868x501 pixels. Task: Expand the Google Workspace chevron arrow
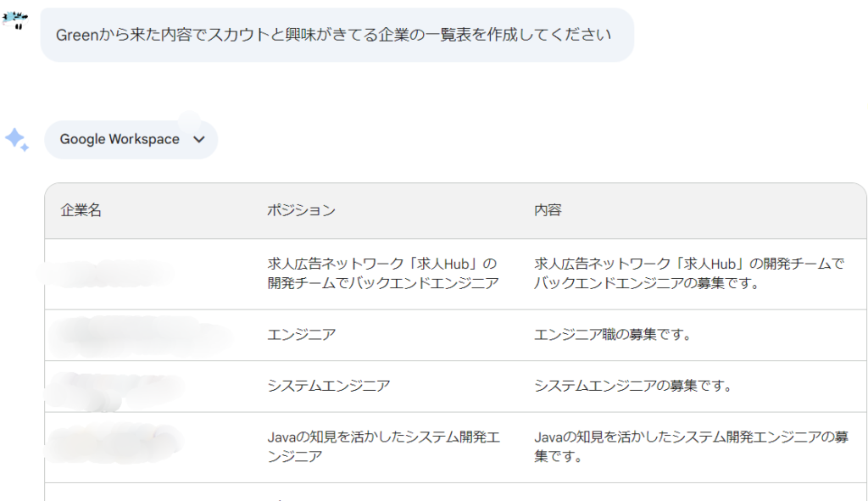point(198,140)
